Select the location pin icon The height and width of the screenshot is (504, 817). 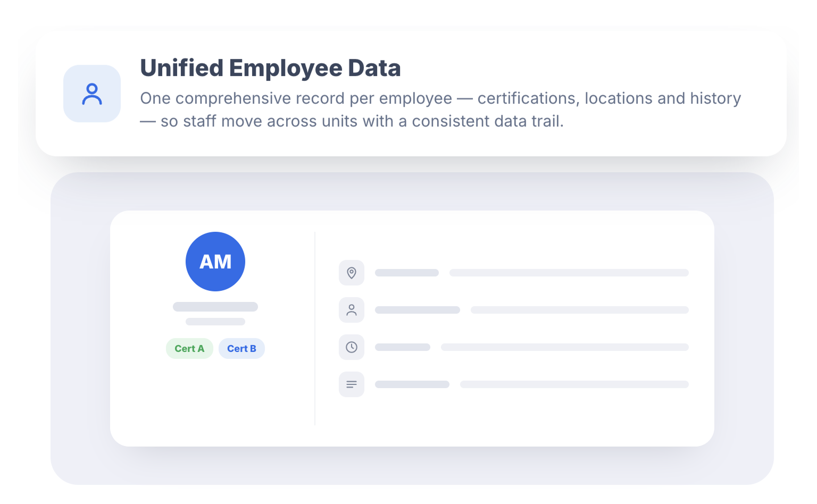click(x=352, y=273)
